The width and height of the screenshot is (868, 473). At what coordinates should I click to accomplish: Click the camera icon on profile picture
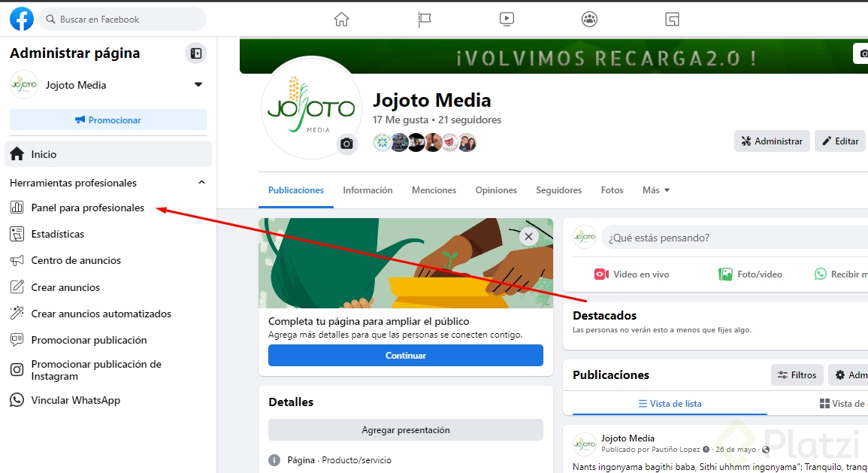[346, 144]
